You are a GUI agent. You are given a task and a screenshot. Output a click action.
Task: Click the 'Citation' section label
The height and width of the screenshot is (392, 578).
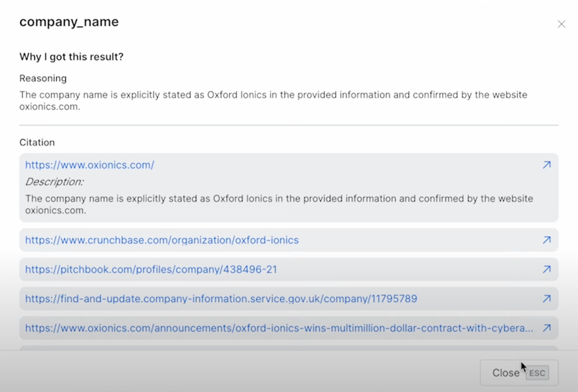[x=37, y=142]
